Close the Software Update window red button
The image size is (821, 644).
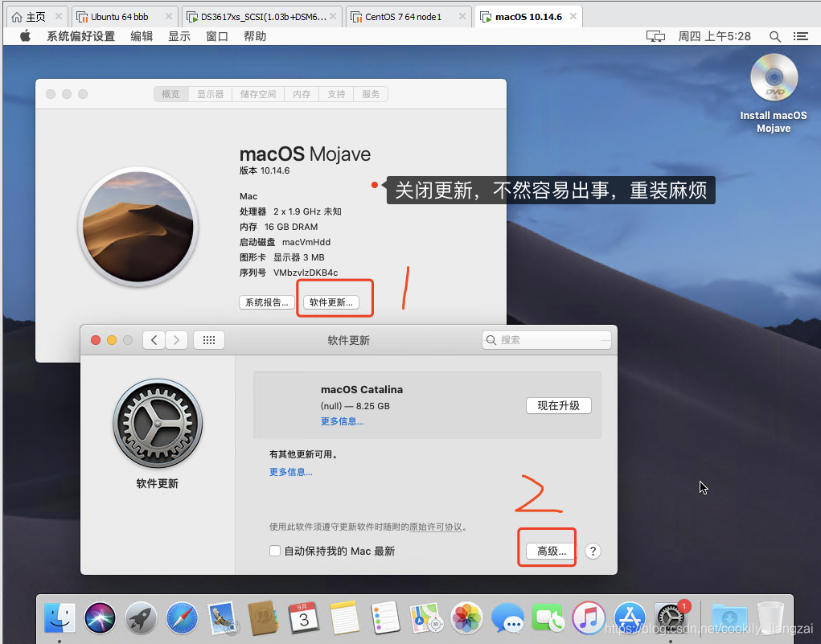click(96, 340)
